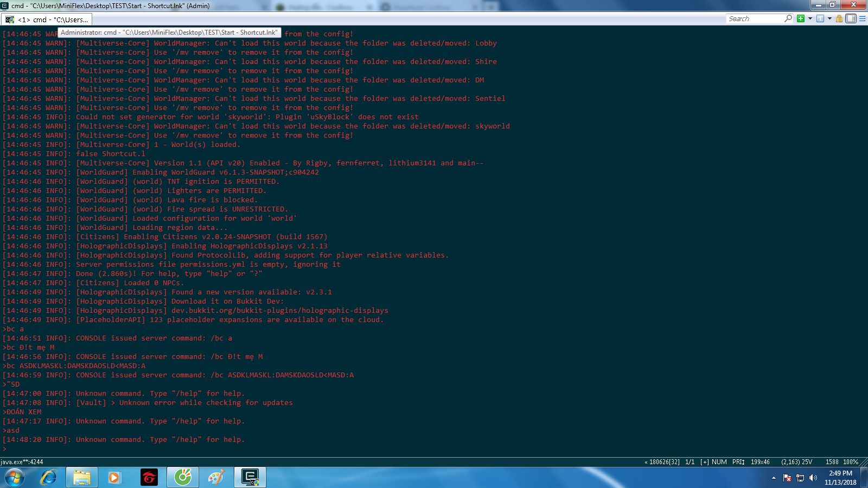The height and width of the screenshot is (488, 868).
Task: Click 'Lava fire is blocked' log line
Action: coord(131,200)
